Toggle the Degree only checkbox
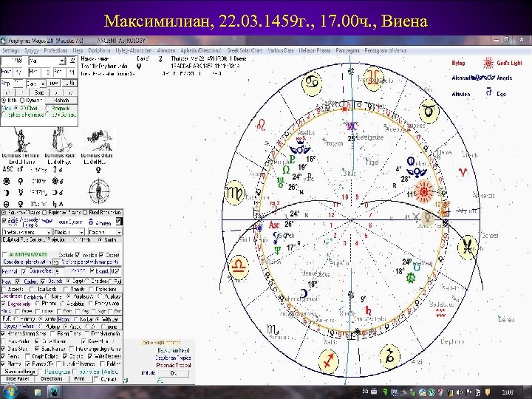Viewport: 532px width, 399px height. click(x=4, y=304)
